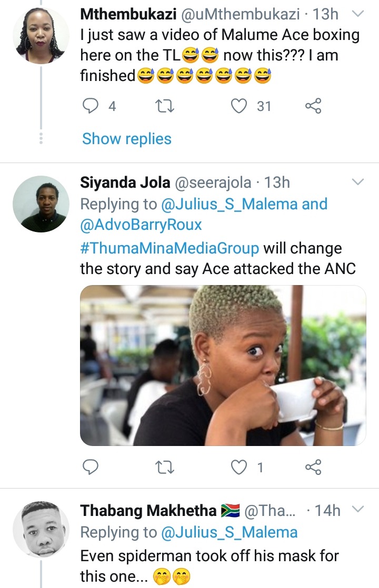
Task: Share Siyanda Jola's tweet
Action: [x=313, y=467]
